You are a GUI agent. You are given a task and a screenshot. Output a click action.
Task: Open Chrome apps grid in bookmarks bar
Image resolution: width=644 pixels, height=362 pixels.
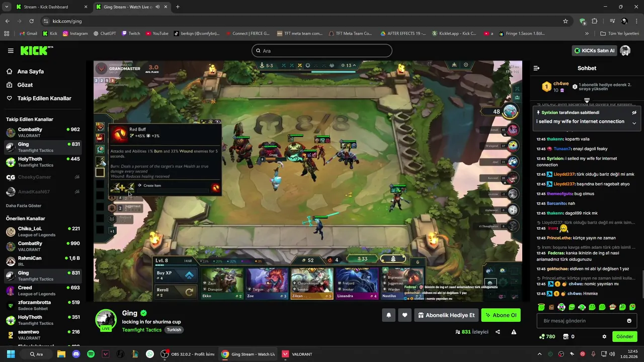click(x=7, y=34)
